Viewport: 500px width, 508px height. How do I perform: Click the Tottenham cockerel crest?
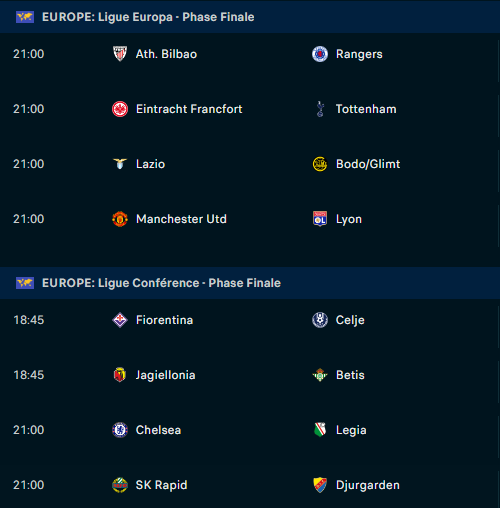tap(320, 109)
